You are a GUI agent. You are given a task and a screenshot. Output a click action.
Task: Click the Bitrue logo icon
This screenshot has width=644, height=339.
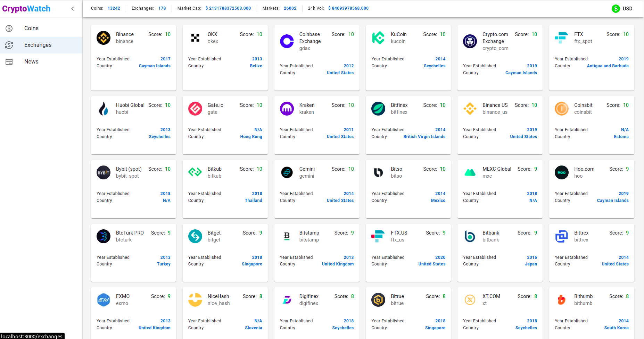378,300
